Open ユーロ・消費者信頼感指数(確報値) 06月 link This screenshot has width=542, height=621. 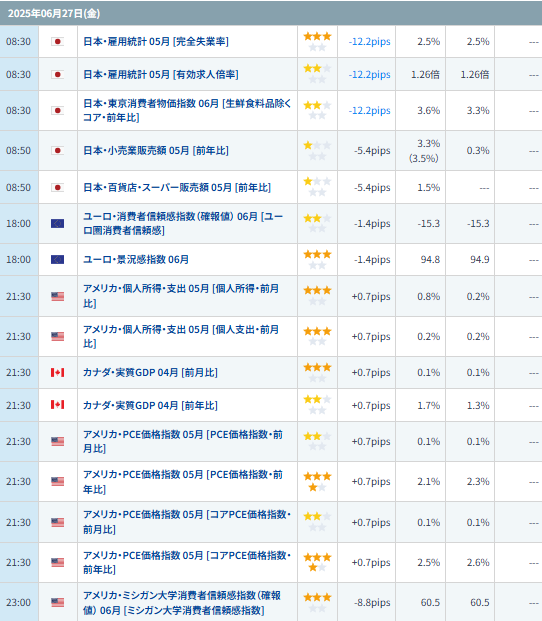(183, 223)
